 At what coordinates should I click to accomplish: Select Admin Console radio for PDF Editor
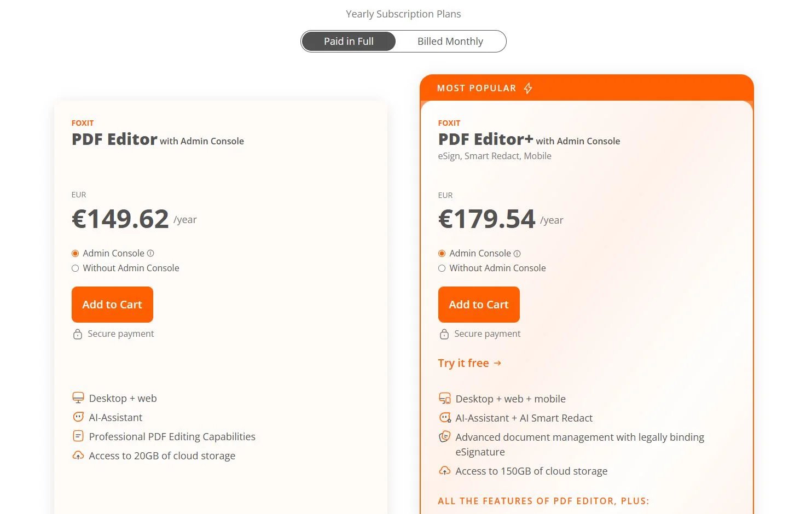coord(76,253)
